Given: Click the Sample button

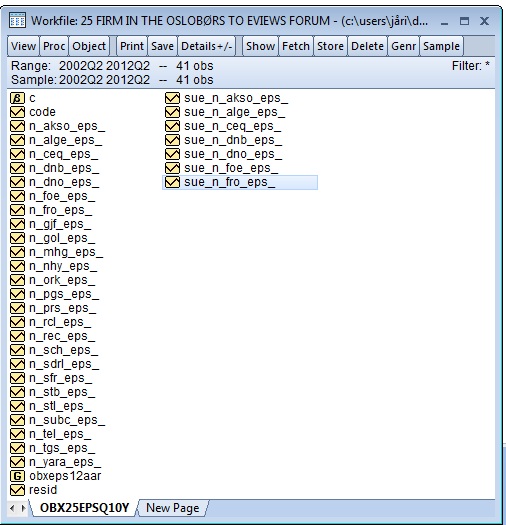Looking at the screenshot, I should coord(441,46).
